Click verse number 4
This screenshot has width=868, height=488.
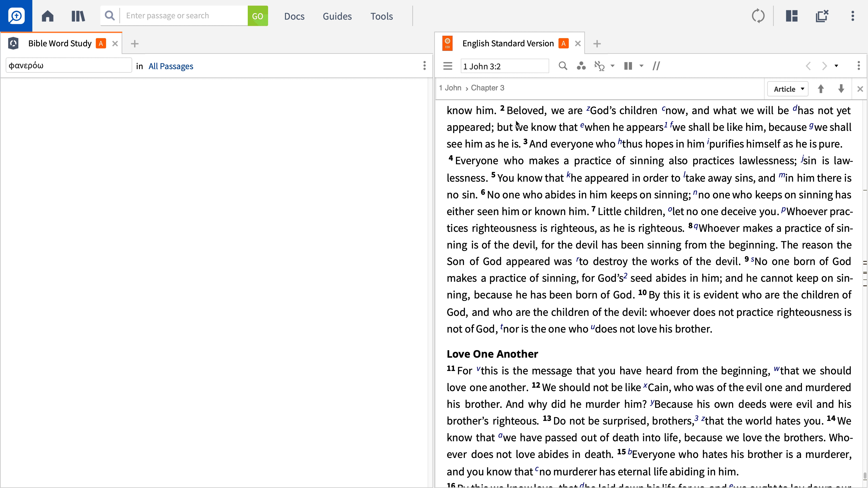click(x=451, y=158)
